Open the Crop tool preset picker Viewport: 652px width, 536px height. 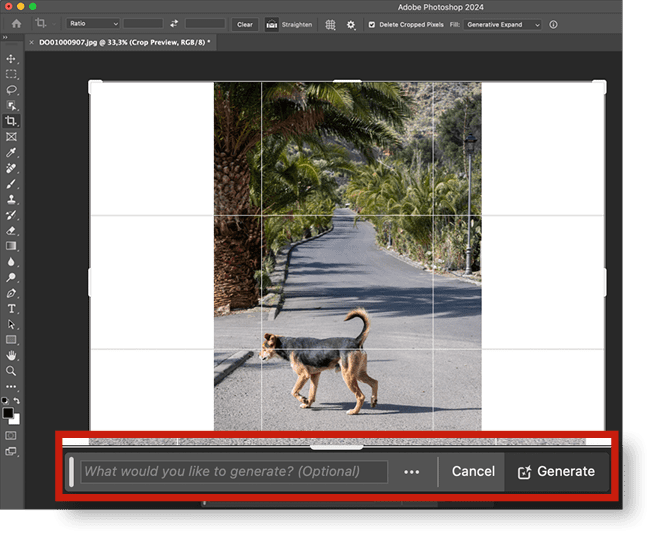click(x=44, y=23)
